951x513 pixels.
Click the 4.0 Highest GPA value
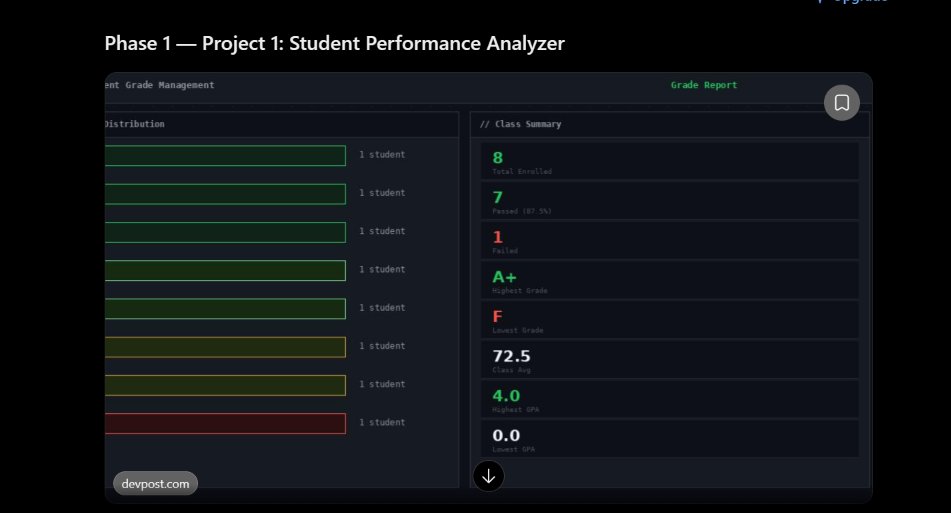506,396
